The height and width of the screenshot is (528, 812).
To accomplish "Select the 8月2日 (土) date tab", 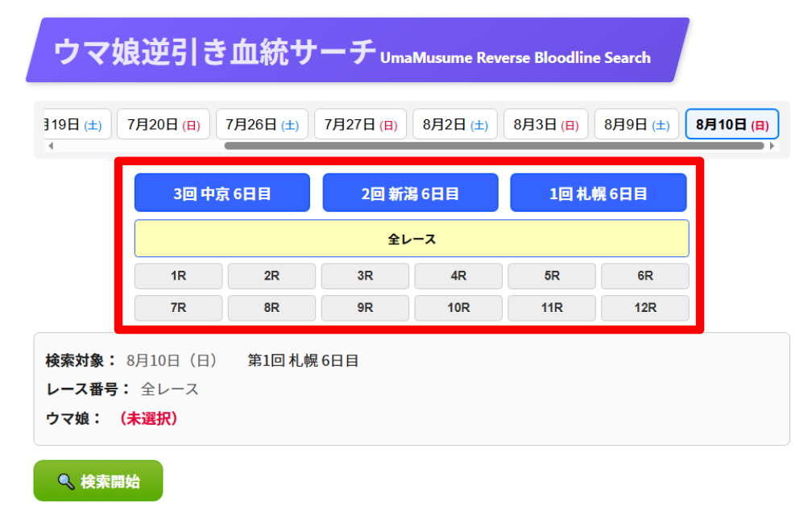I will coord(455,124).
